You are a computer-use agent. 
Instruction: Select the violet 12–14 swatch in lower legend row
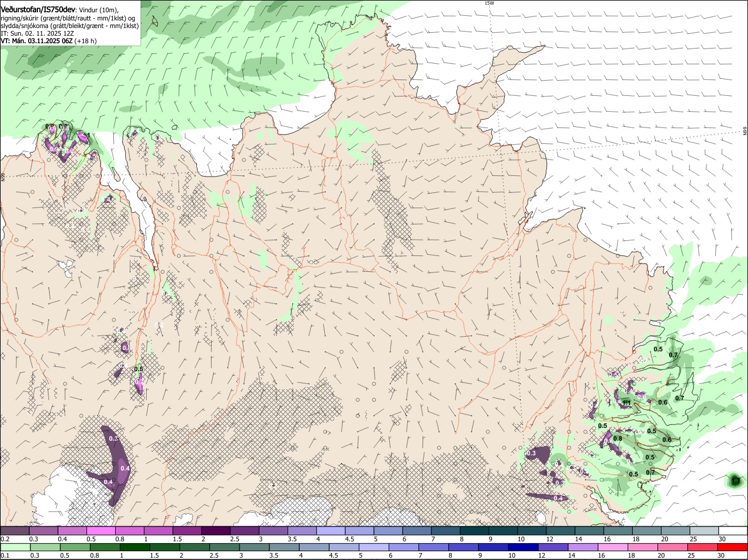click(553, 547)
